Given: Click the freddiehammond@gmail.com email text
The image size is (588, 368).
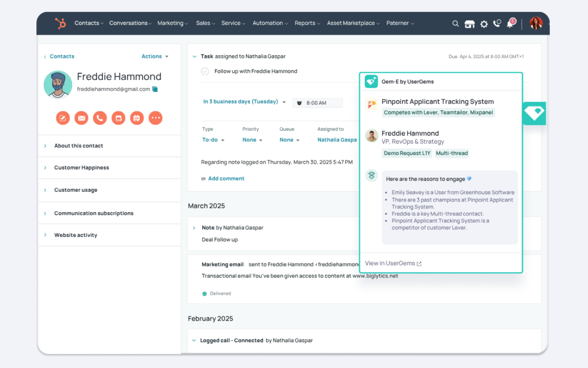Looking at the screenshot, I should pos(113,89).
